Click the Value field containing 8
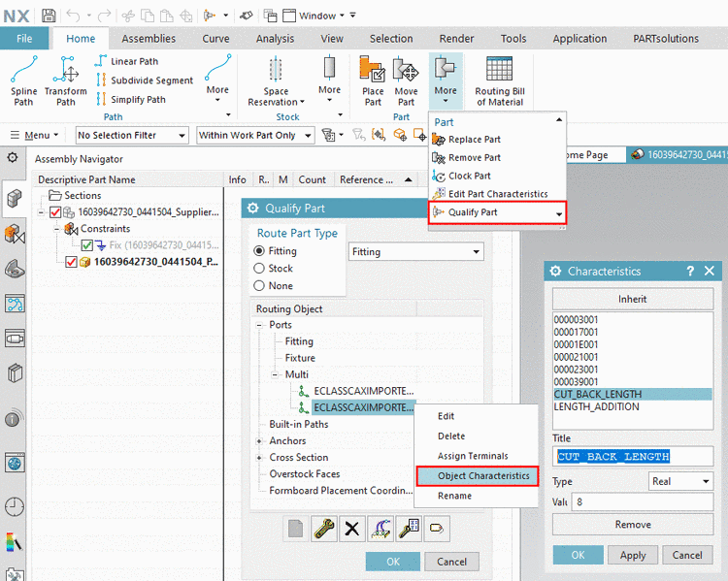Image resolution: width=728 pixels, height=581 pixels. pos(643,501)
